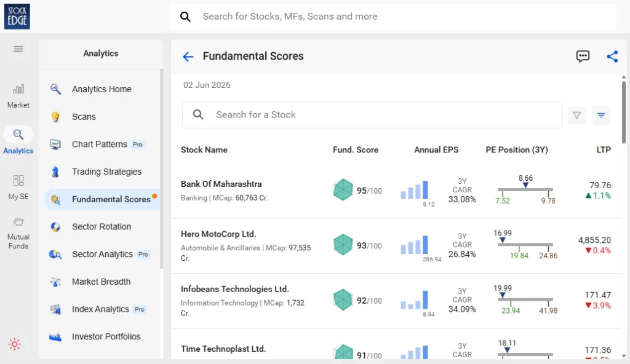Click the Sector Analytics icon
Viewport: 630px width, 364px height.
coord(55,255)
